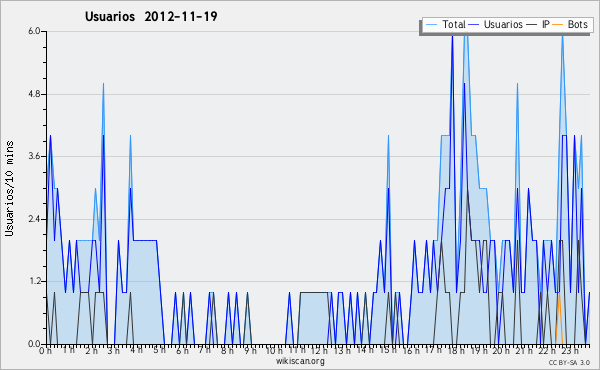Screen dimensions: 600x370
Task: Click the '5 h' x-axis label
Action: point(159,351)
